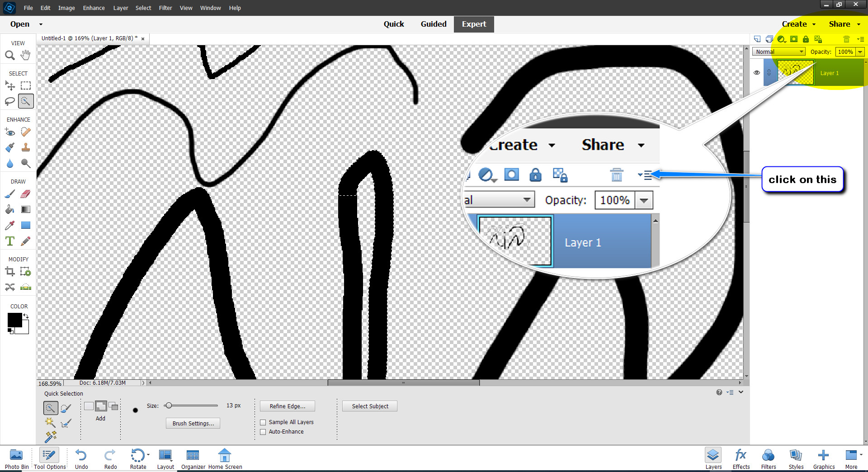Open the Effects panel from bottom bar

(x=741, y=458)
